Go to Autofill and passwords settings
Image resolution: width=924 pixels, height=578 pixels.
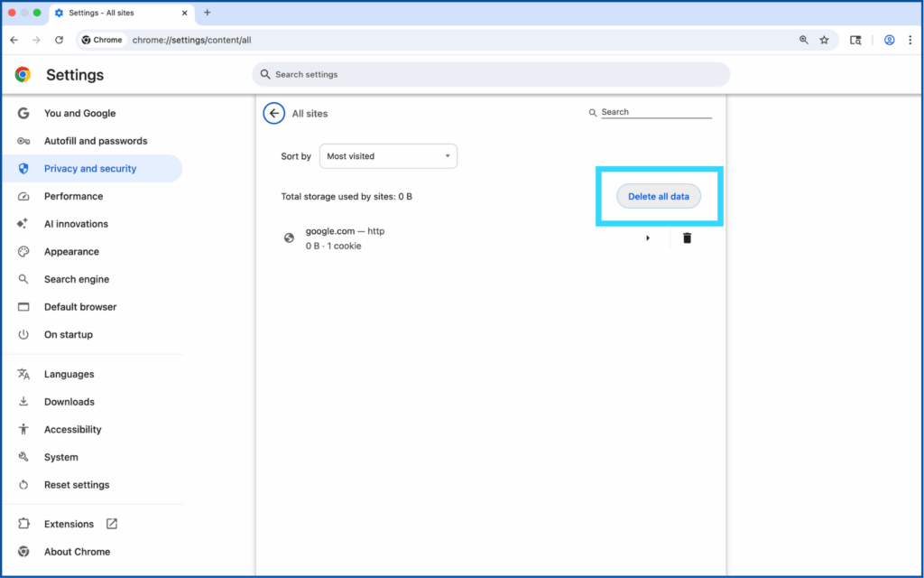click(x=95, y=141)
